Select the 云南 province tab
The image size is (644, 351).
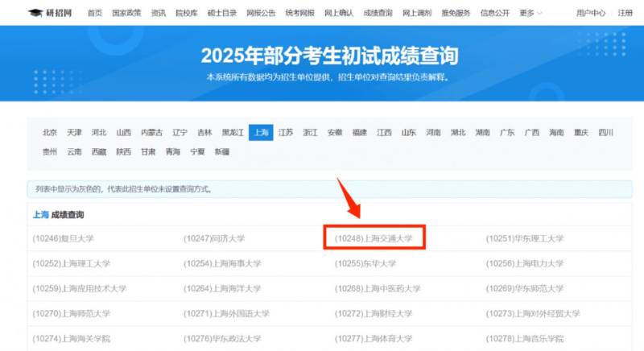(x=74, y=152)
